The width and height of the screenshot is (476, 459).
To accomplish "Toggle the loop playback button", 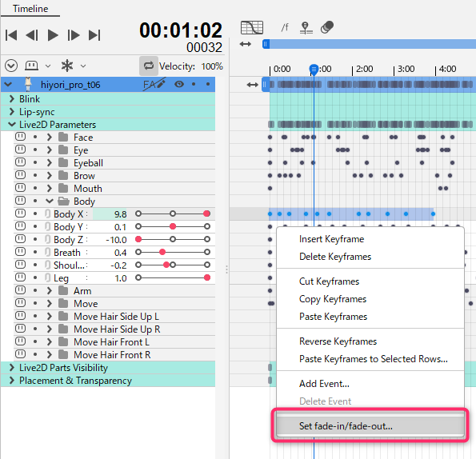I will 149,66.
